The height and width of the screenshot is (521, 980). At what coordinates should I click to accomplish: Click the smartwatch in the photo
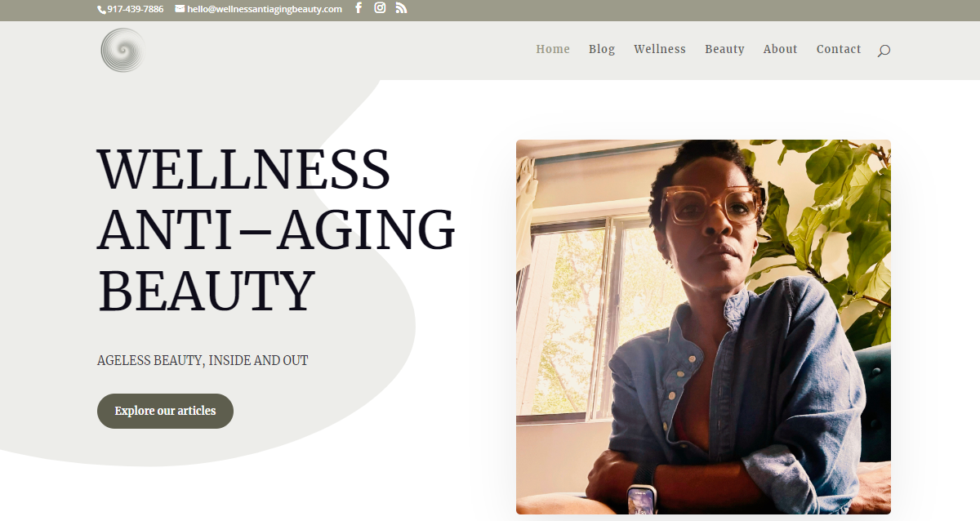641,498
